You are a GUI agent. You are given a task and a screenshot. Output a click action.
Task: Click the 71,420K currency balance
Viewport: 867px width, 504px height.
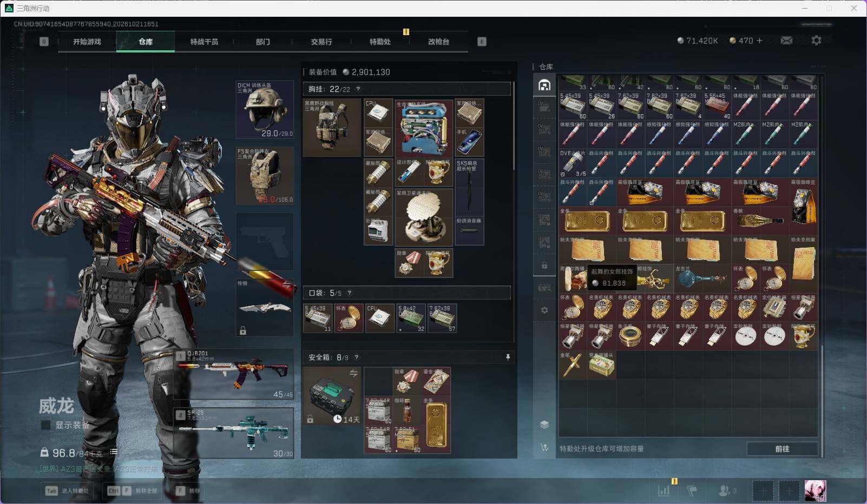(697, 41)
